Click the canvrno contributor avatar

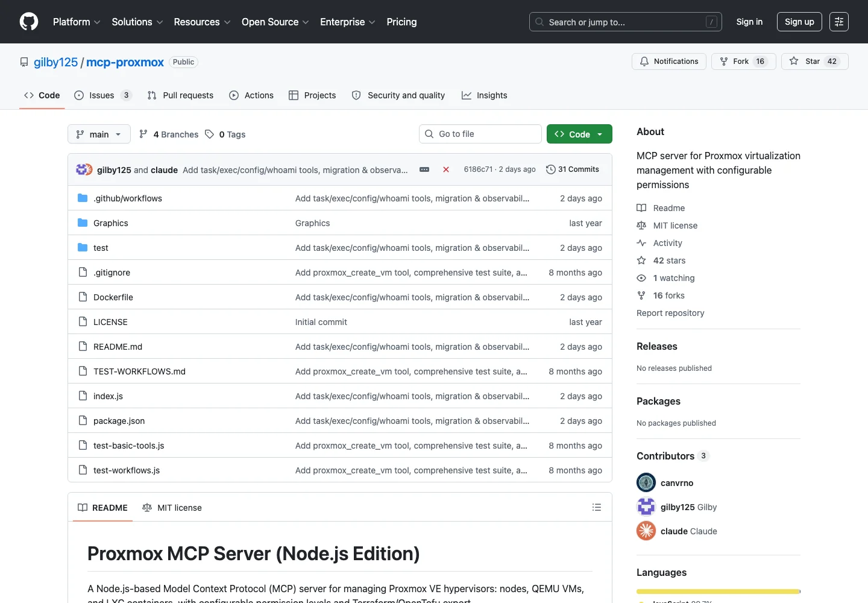point(646,482)
